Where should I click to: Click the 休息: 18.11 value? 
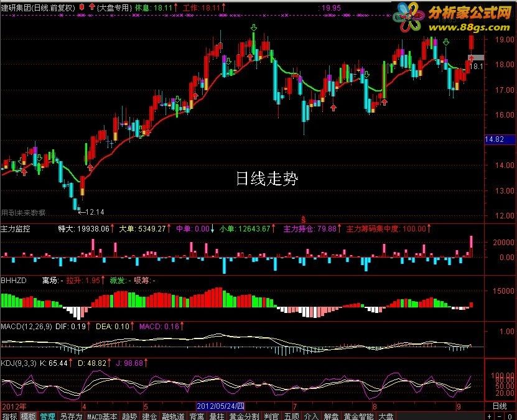(x=156, y=7)
